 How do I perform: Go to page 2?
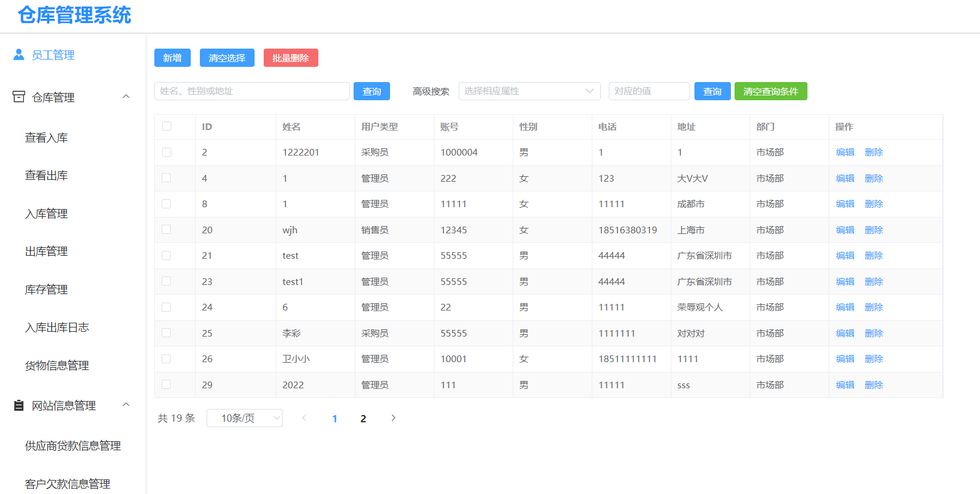[363, 419]
